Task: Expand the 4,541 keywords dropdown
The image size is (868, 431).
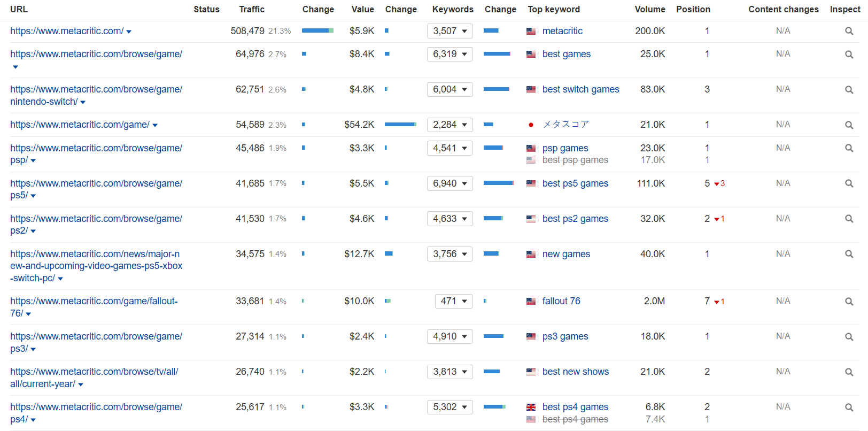Action: (450, 148)
